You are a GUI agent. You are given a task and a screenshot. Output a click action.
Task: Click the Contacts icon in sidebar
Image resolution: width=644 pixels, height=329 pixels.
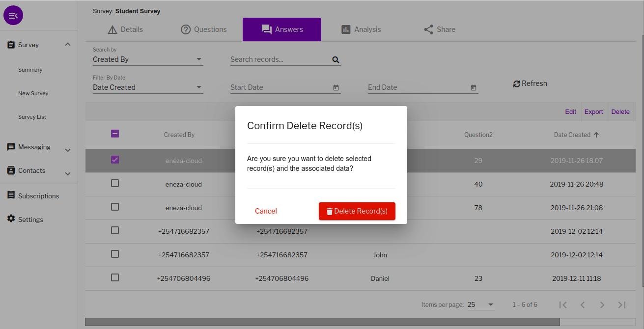click(x=11, y=170)
